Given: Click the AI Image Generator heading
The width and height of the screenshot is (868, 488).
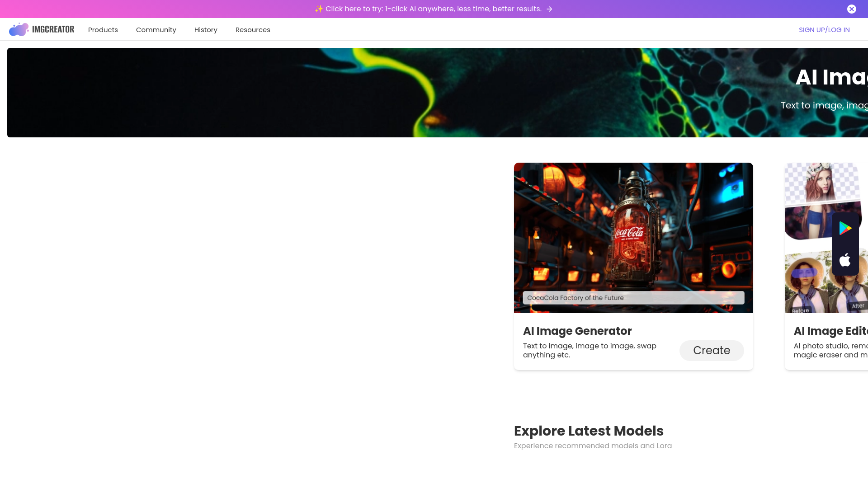Looking at the screenshot, I should tap(577, 331).
